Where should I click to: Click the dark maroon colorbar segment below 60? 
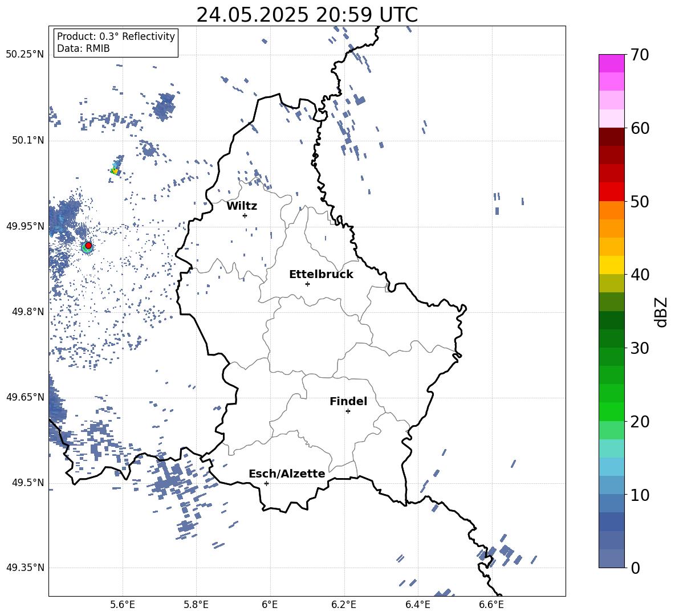(611, 137)
